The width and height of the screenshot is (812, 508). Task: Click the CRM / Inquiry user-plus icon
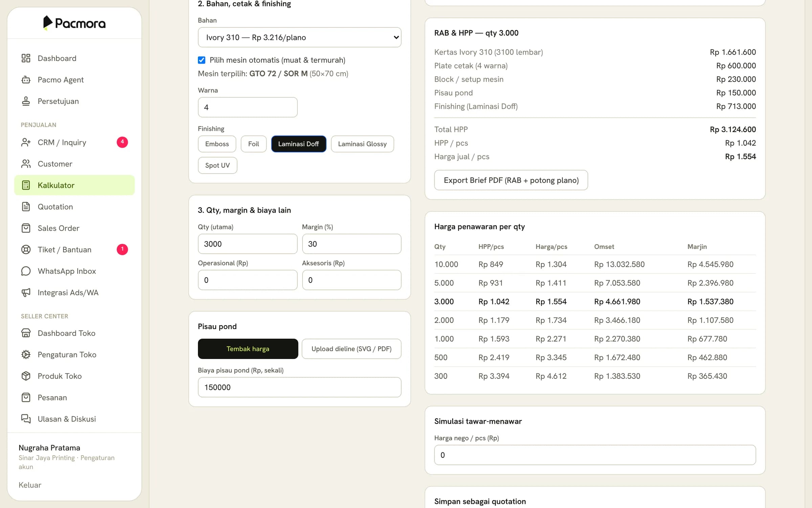tap(26, 142)
